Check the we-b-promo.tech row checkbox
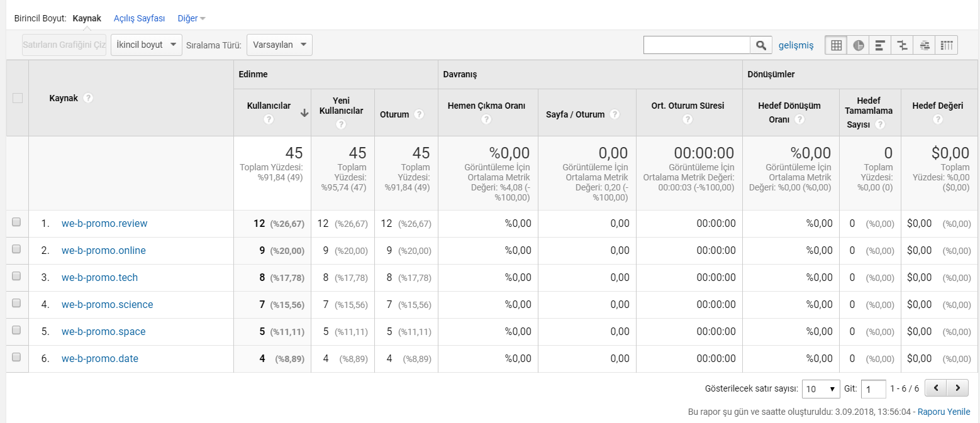The width and height of the screenshot is (980, 423). [16, 276]
